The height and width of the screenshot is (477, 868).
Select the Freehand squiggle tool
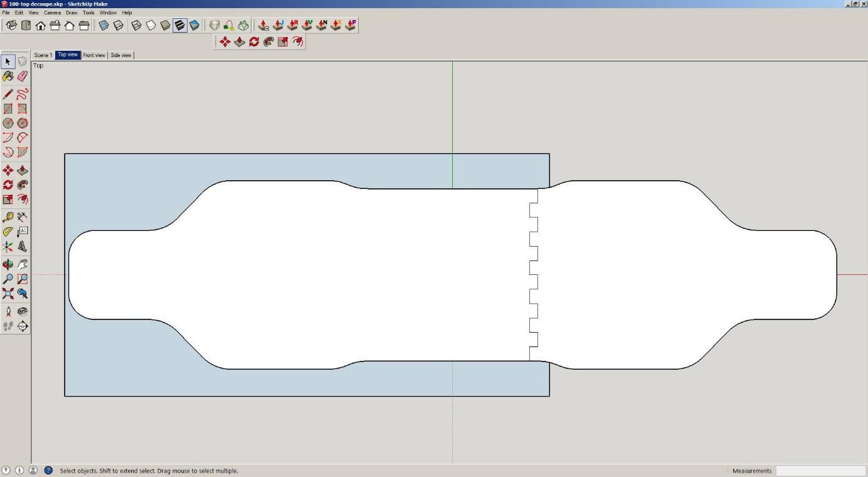coord(23,94)
